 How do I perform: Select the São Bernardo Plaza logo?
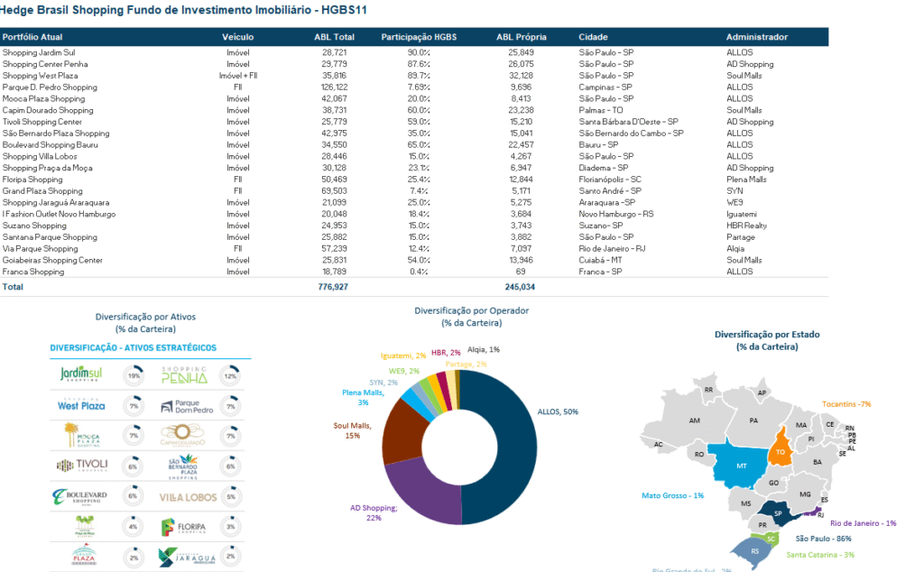[x=182, y=466]
